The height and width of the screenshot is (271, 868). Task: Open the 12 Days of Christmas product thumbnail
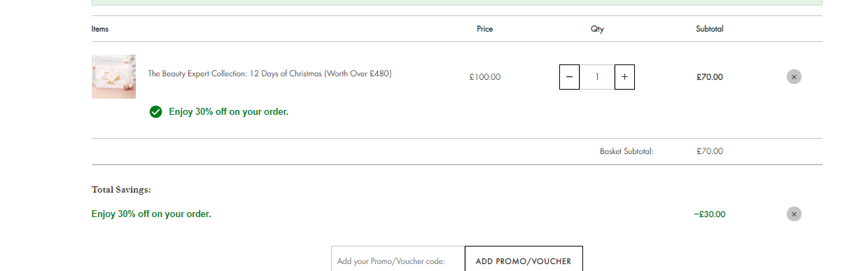coord(113,76)
